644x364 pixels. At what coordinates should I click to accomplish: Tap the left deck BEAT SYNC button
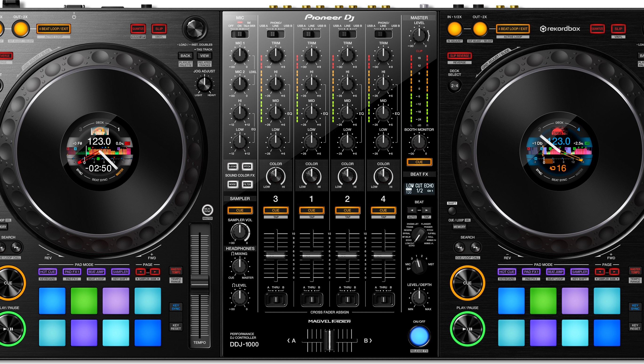click(x=207, y=210)
